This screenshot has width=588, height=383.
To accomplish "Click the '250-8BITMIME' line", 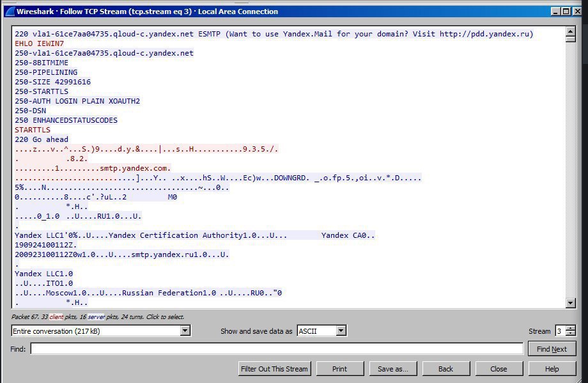I will tap(42, 63).
